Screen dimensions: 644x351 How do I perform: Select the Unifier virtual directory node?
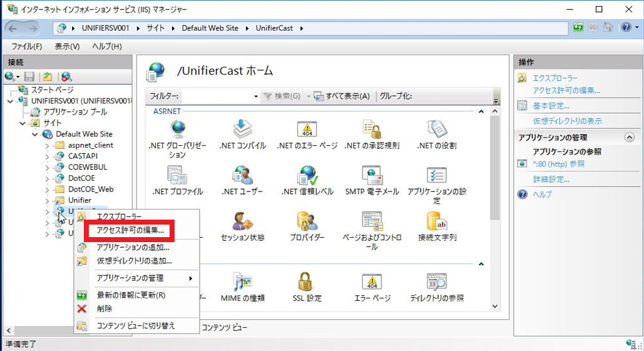click(x=79, y=200)
